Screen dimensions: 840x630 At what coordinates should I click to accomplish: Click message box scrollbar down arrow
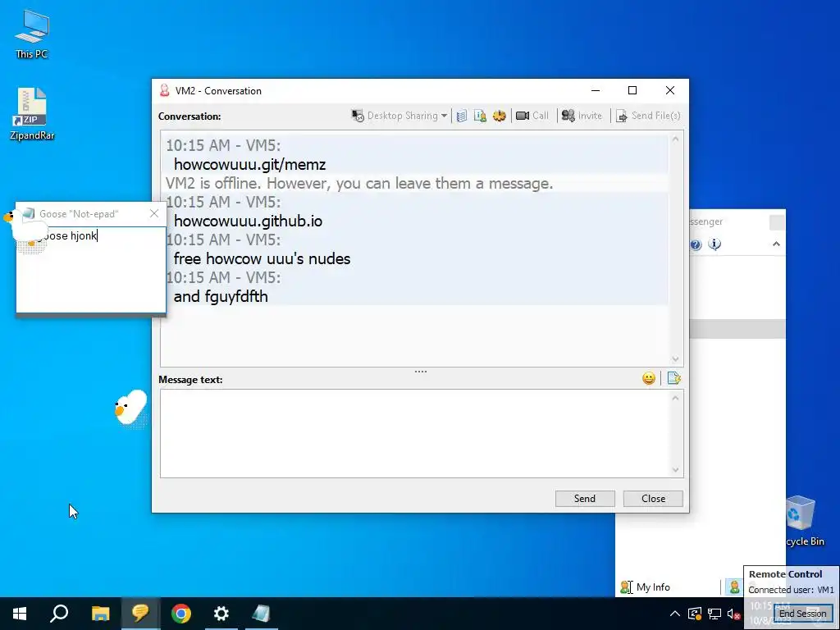point(676,470)
